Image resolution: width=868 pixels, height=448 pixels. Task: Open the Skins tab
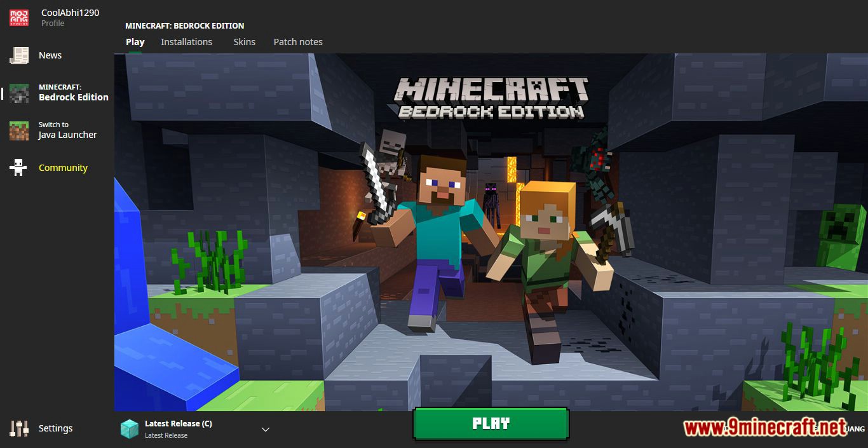point(244,42)
